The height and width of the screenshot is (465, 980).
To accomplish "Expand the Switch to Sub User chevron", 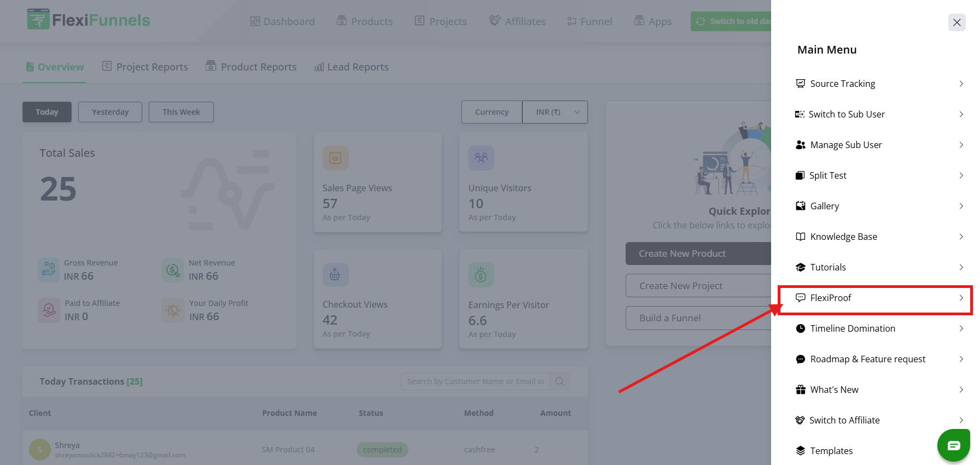I will tap(961, 114).
